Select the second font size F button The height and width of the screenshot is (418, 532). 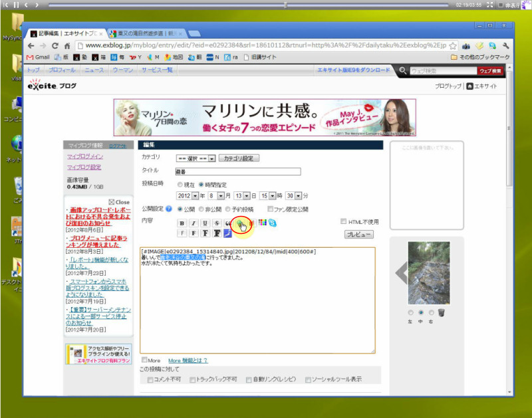coord(194,233)
